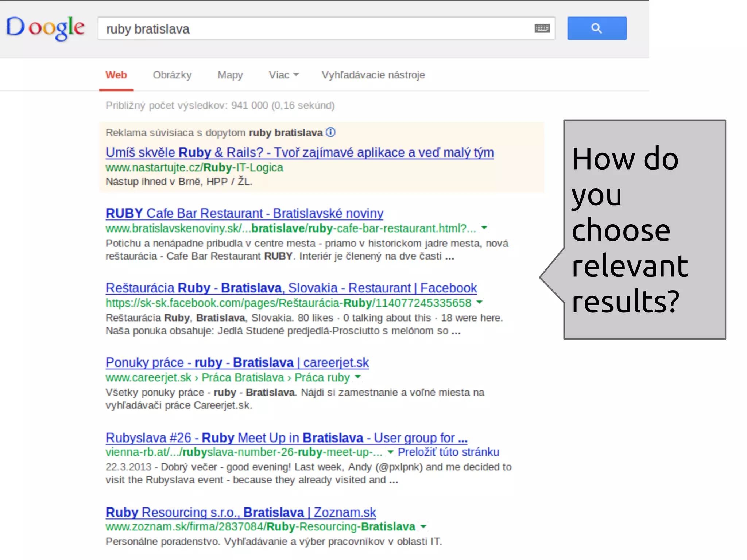
Task: Click result count text Približný počet výsledkov
Action: (220, 105)
